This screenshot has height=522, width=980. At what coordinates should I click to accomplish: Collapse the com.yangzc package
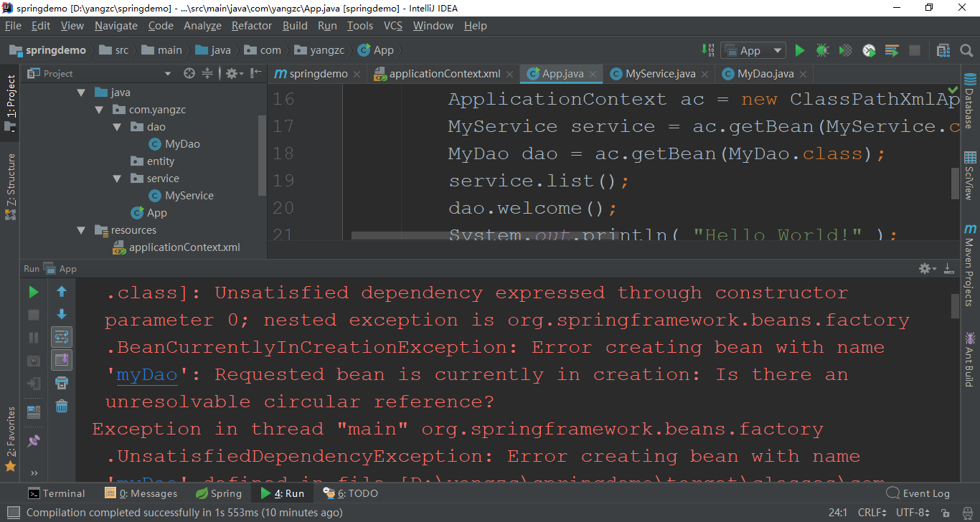99,109
